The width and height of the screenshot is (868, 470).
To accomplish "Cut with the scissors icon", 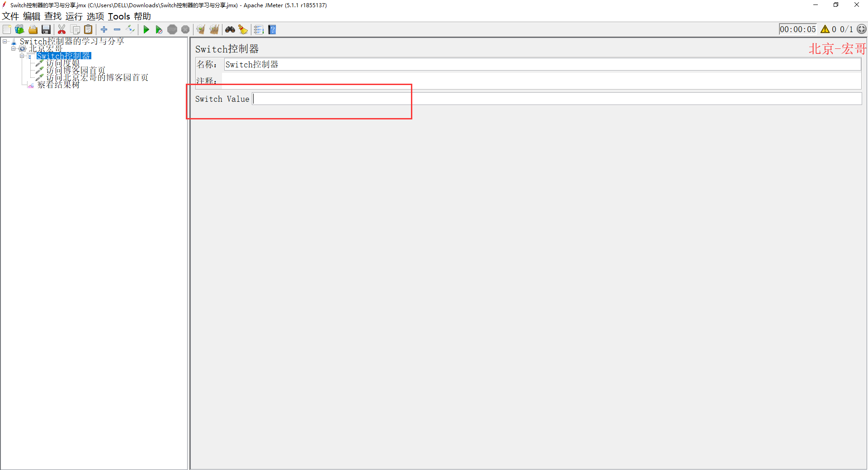I will coord(62,29).
